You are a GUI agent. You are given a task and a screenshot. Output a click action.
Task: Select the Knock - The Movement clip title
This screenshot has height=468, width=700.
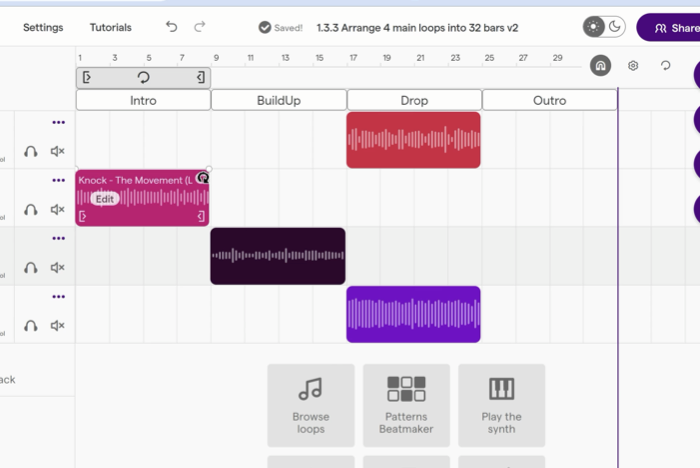(136, 180)
